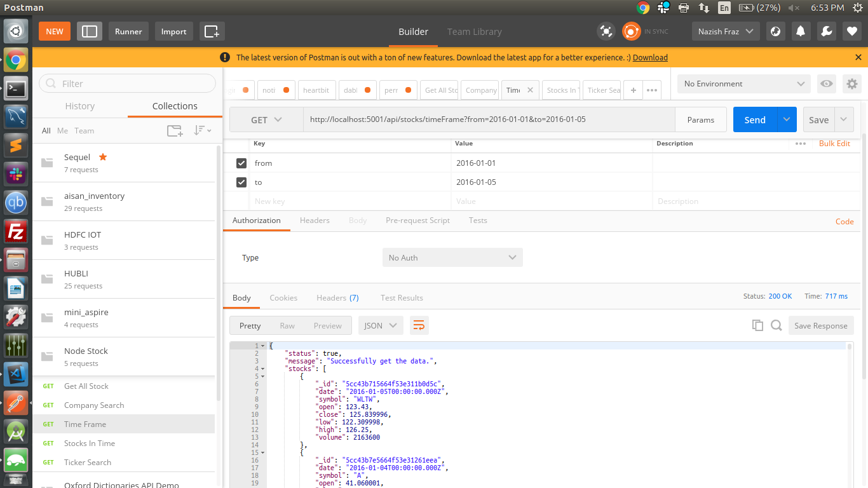Switch response view to Preview
The image size is (868, 488).
pos(327,325)
